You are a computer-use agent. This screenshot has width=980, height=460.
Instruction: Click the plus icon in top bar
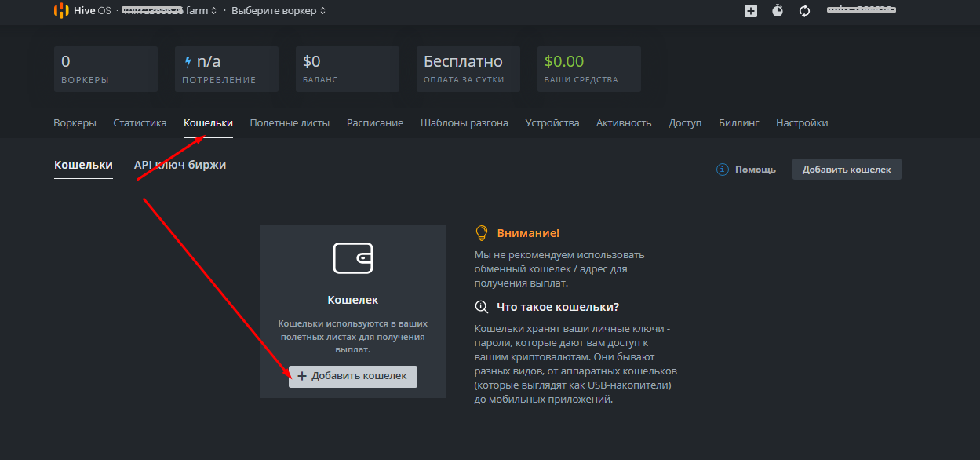pyautogui.click(x=751, y=11)
